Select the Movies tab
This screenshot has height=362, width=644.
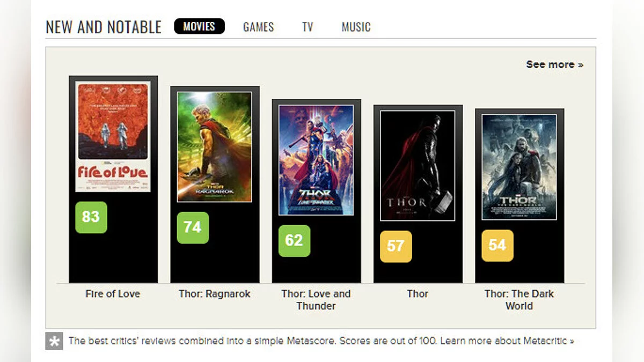(199, 26)
